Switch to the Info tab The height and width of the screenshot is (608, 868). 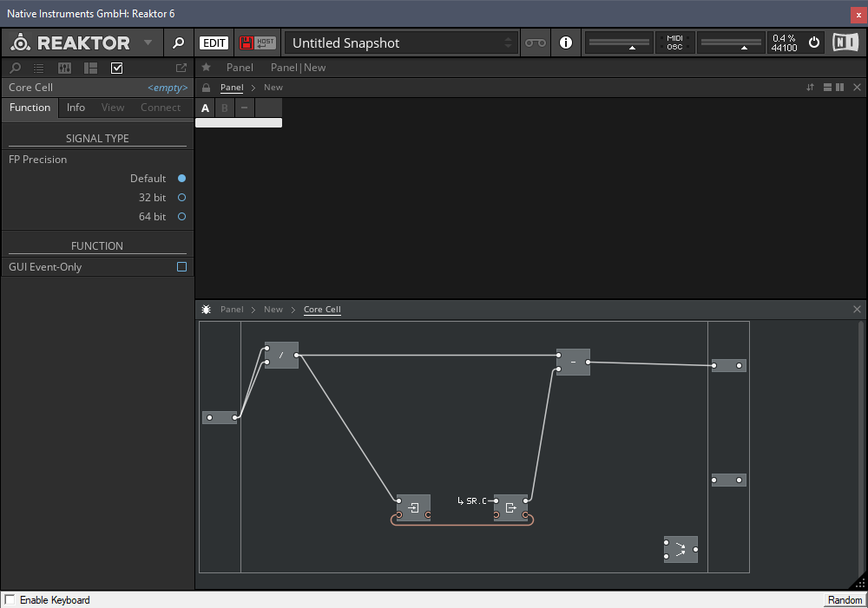(x=76, y=108)
